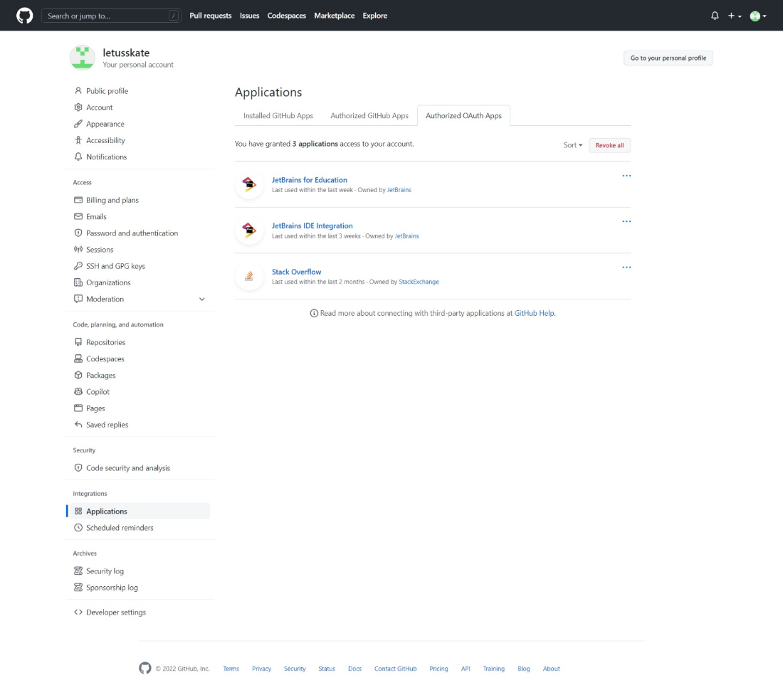Screen dimensions: 783x700
Task: Click the GitHub Octocat logo in header
Action: coord(24,16)
